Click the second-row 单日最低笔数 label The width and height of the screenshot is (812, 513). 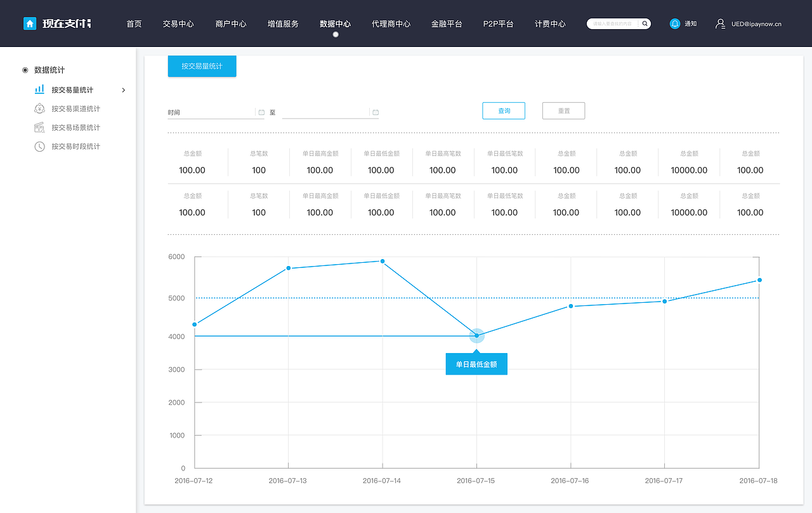pos(505,196)
